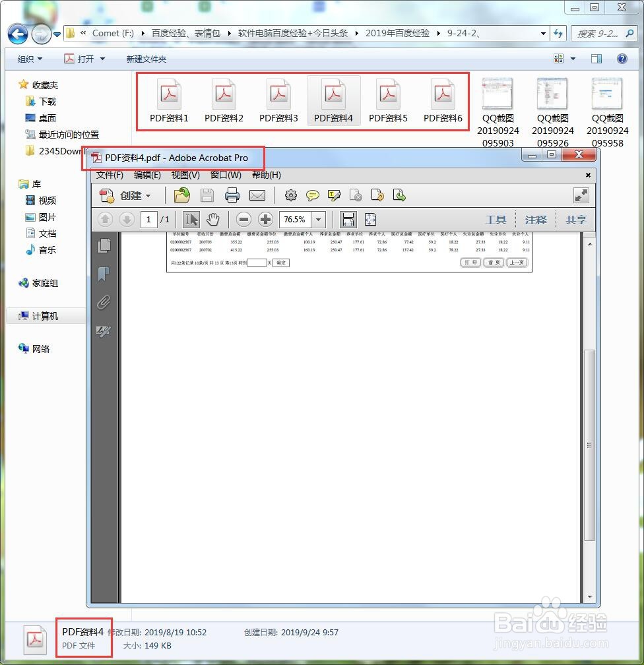Toggle the Select arrow tool
Image resolution: width=644 pixels, height=665 pixels.
[191, 219]
